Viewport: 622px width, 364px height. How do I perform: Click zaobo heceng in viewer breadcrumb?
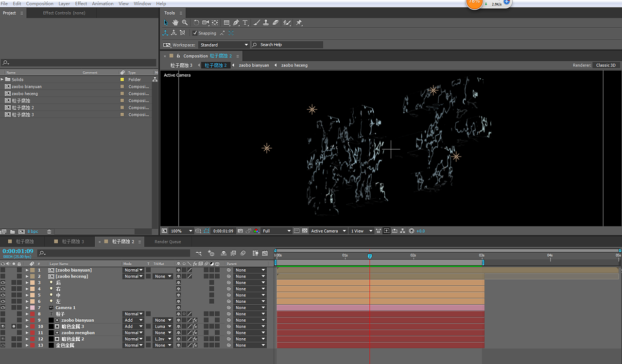[x=294, y=65]
